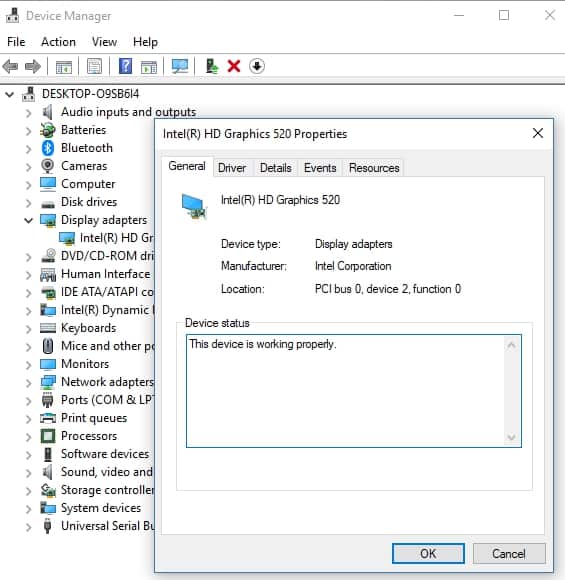565x580 pixels.
Task: Click the 'Intel Corporation' manufacturer value
Action: [x=353, y=266]
